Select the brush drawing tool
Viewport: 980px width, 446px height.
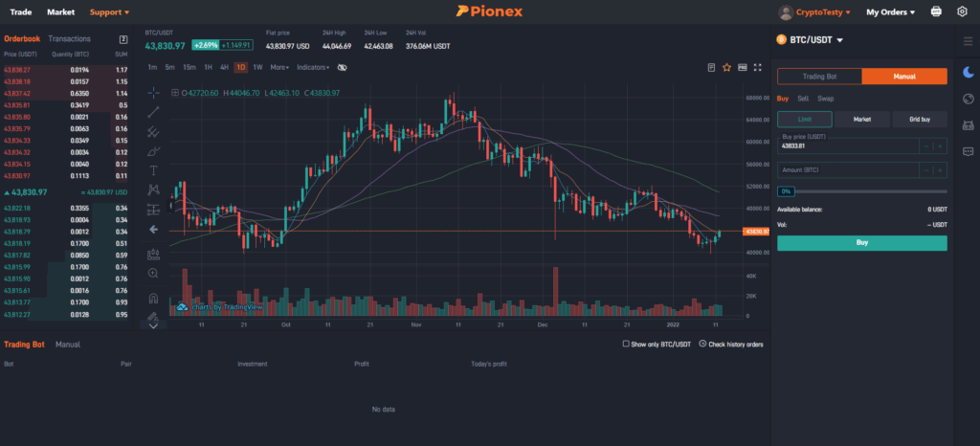point(154,151)
